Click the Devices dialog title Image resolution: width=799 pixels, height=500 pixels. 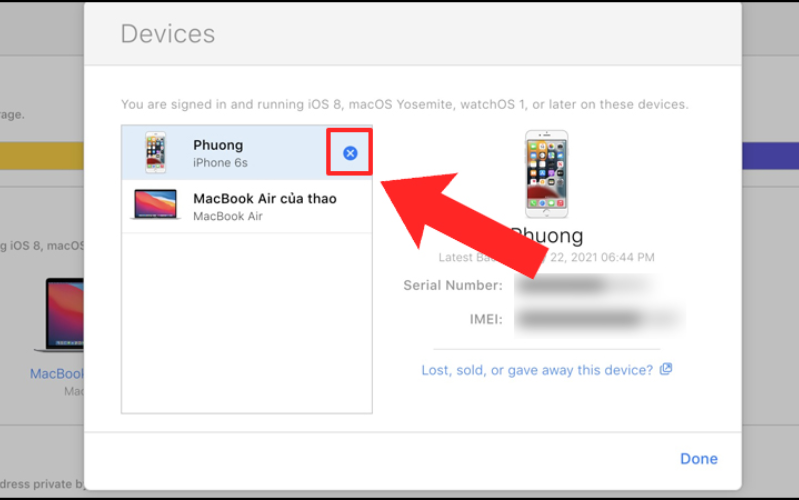pyautogui.click(x=168, y=34)
